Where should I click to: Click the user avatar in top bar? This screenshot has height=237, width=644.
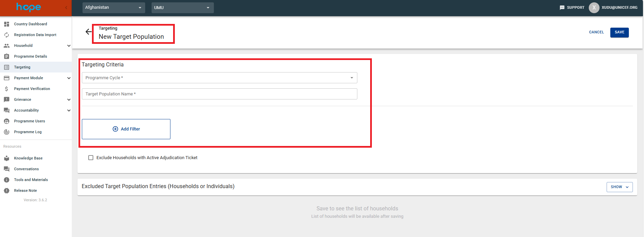pyautogui.click(x=594, y=7)
